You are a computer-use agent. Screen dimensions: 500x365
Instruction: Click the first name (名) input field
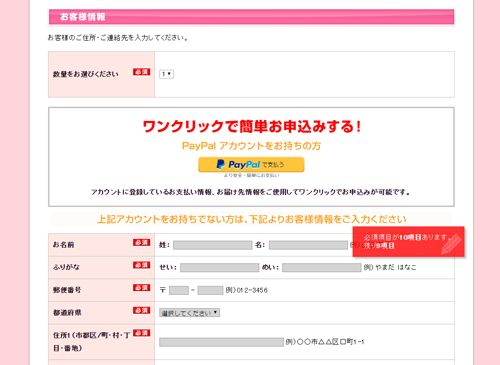308,245
